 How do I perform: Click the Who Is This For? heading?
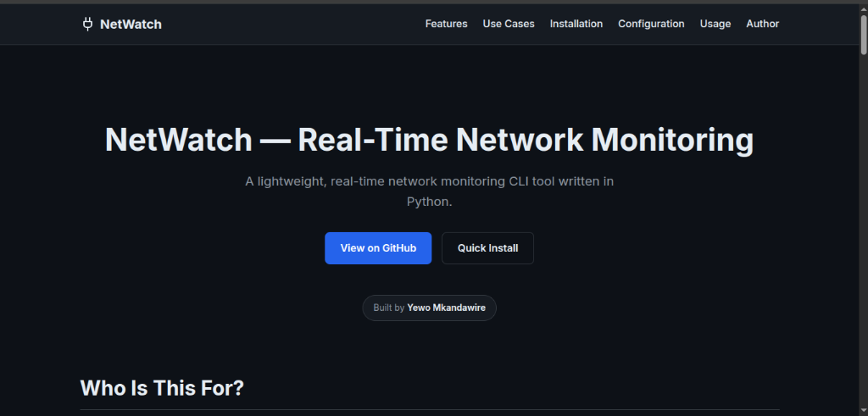[162, 388]
